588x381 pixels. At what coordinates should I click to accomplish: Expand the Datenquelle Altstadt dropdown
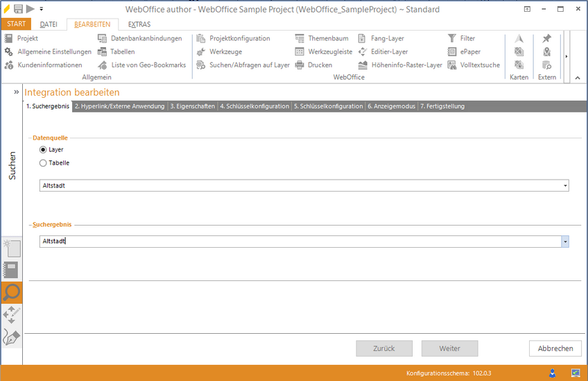pyautogui.click(x=565, y=186)
